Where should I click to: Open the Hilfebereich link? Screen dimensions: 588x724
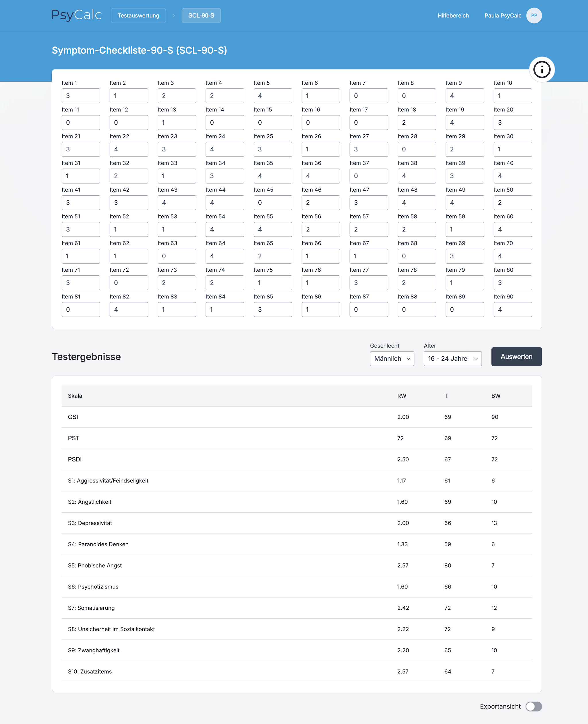coord(453,16)
